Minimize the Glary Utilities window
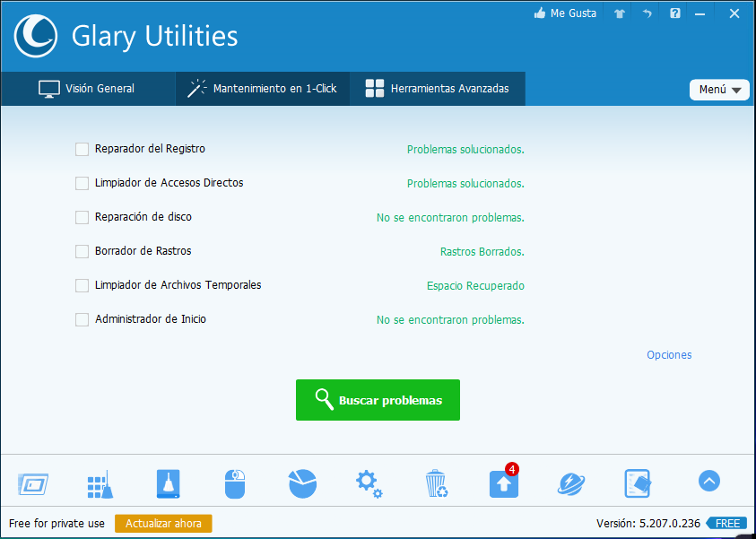Viewport: 756px width, 539px height. (700, 14)
